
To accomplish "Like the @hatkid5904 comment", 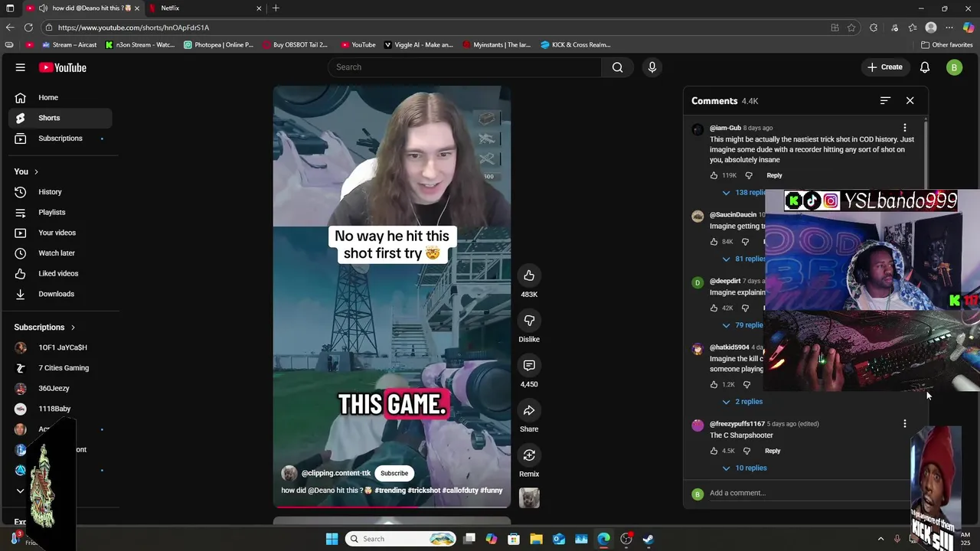I will (x=714, y=384).
